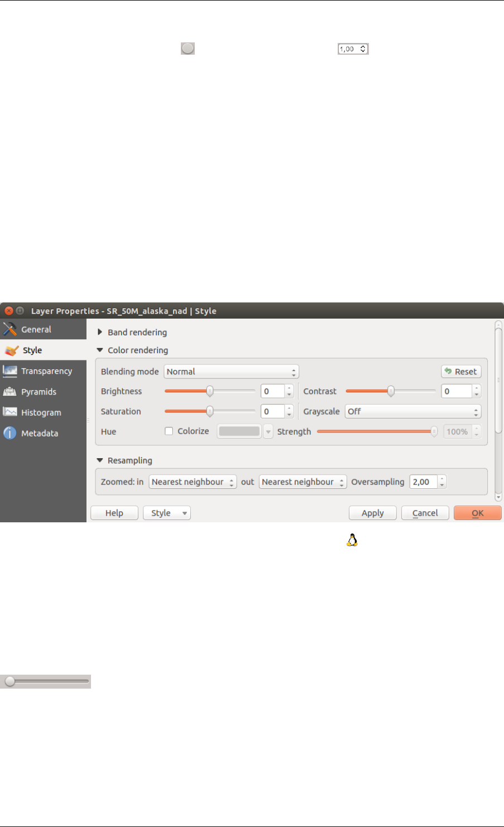Open the Colorize color dropdown arrow
This screenshot has height=827, width=504.
tap(268, 431)
